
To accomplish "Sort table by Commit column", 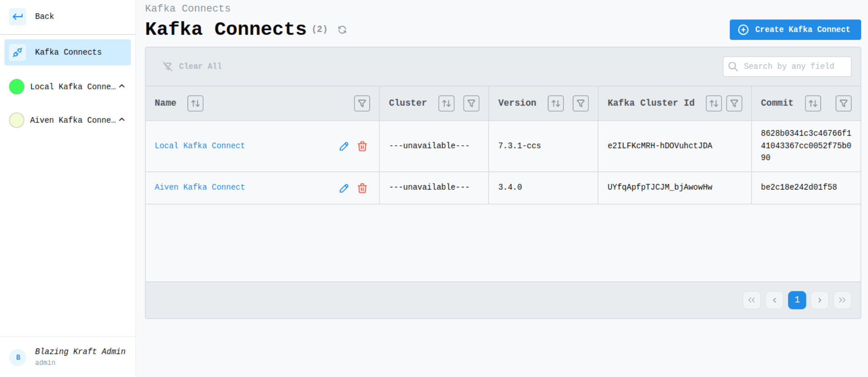I will pos(813,103).
